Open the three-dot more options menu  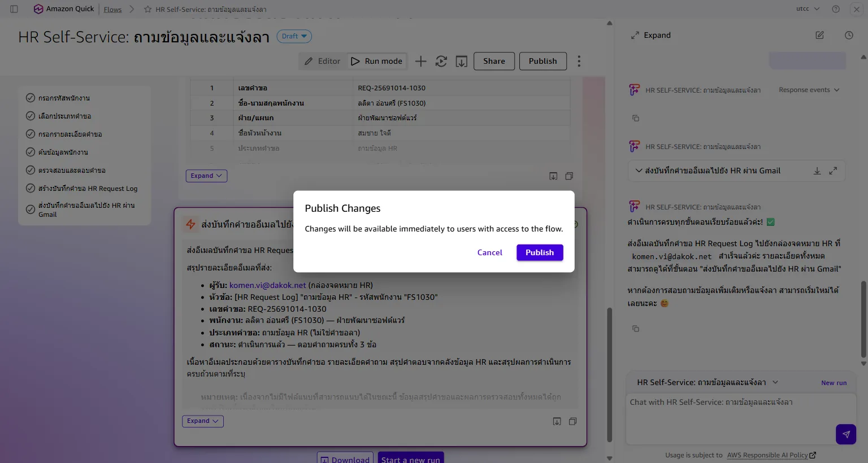[579, 61]
